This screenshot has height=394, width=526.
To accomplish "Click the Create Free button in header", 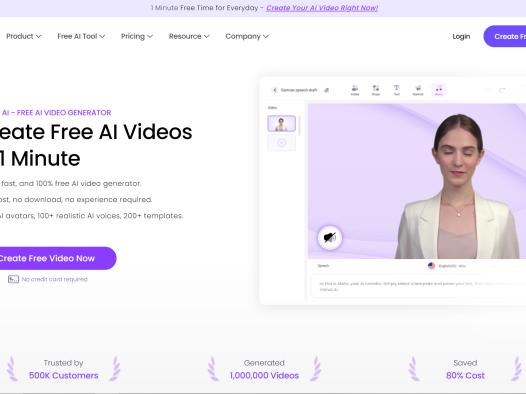I will pos(505,36).
